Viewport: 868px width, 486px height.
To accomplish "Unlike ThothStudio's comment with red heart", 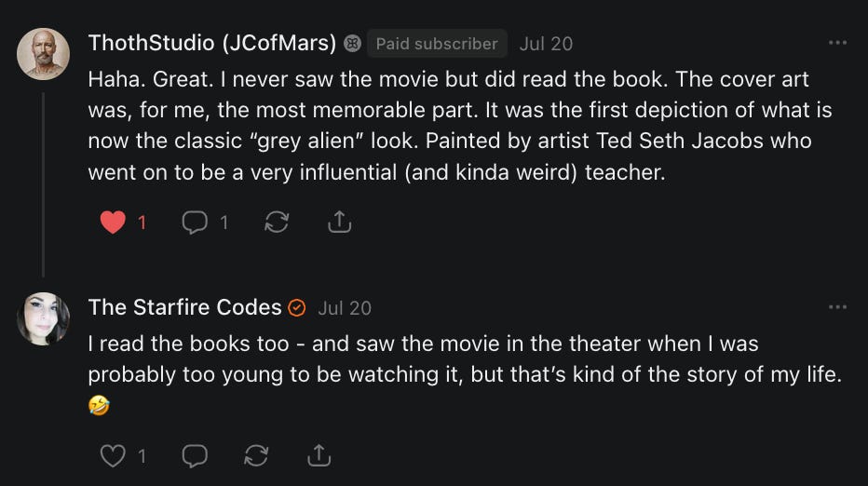I will click(x=113, y=223).
